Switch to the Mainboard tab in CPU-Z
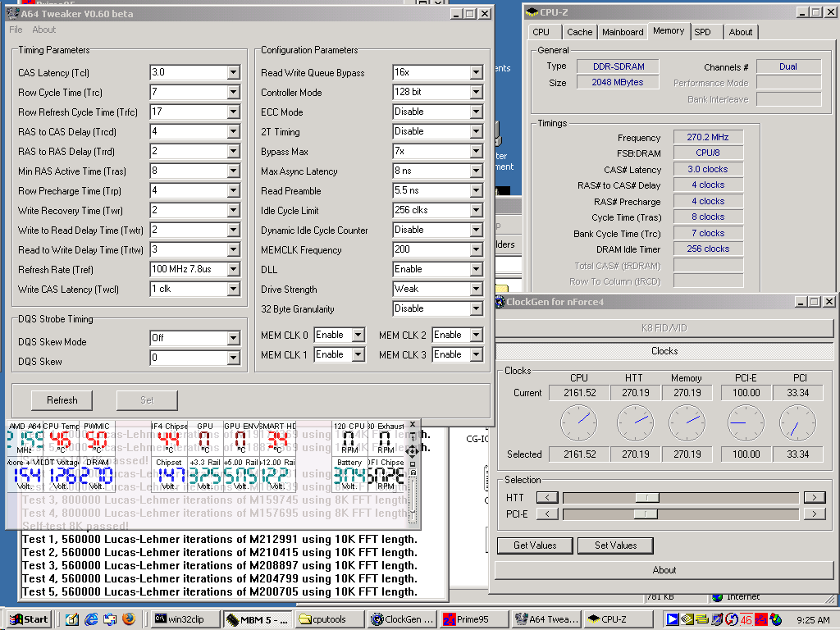The height and width of the screenshot is (630, 840). 623,32
